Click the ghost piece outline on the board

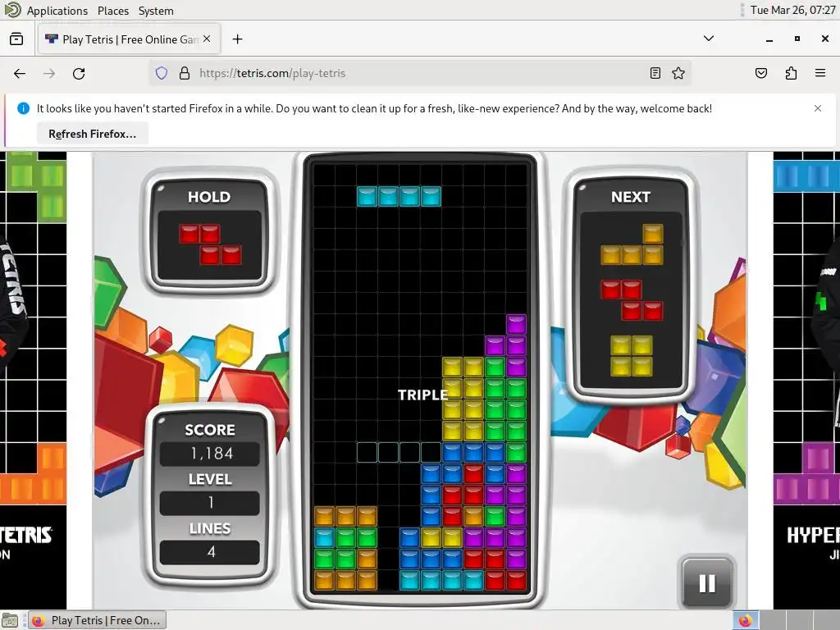(x=399, y=452)
